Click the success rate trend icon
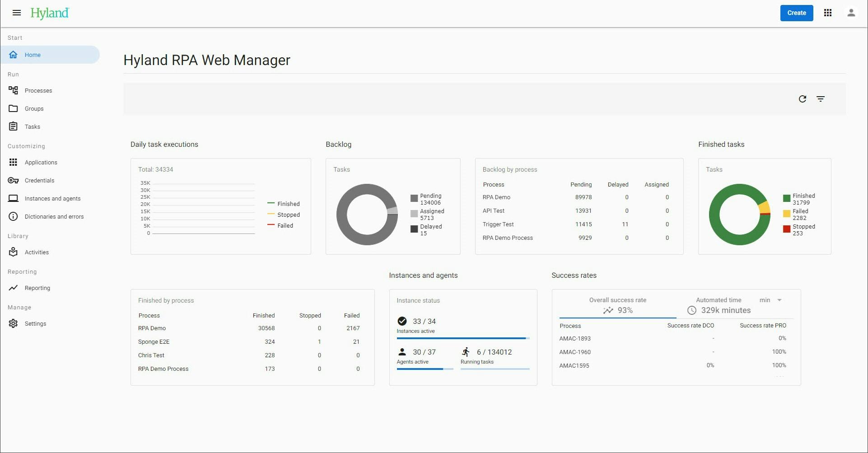Image resolution: width=868 pixels, height=453 pixels. 608,310
